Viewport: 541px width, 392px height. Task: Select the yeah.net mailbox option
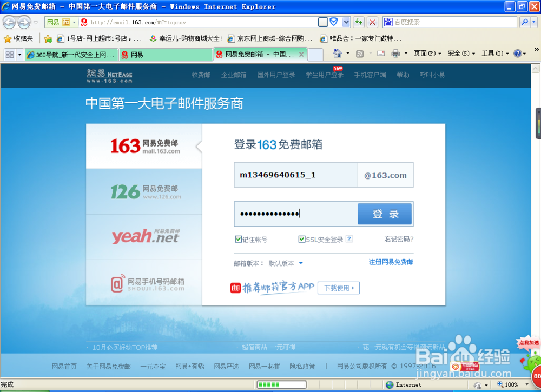[144, 237]
